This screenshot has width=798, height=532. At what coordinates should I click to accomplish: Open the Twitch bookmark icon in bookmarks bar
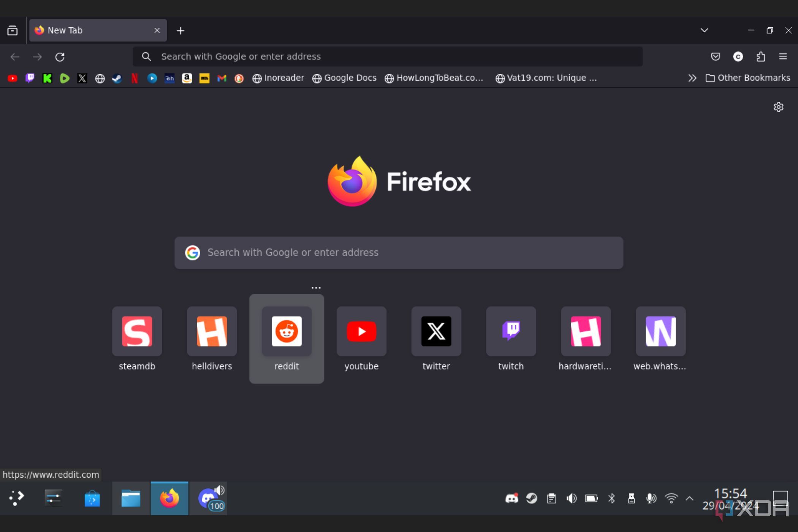click(30, 78)
